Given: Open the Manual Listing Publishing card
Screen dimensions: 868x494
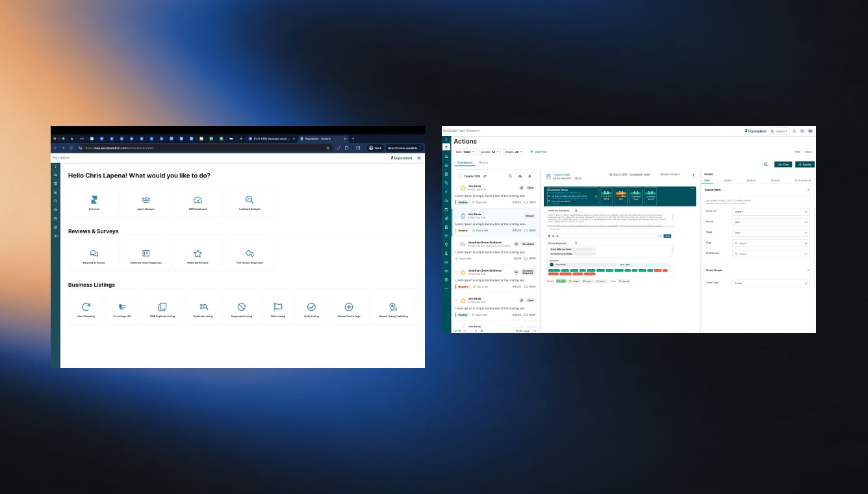Looking at the screenshot, I should tap(393, 309).
